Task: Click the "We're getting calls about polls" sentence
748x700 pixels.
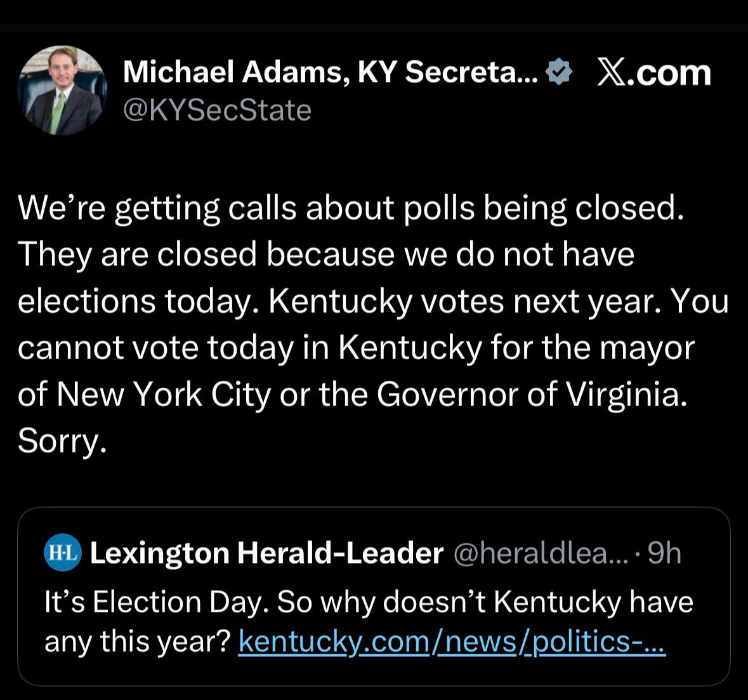Action: point(351,207)
